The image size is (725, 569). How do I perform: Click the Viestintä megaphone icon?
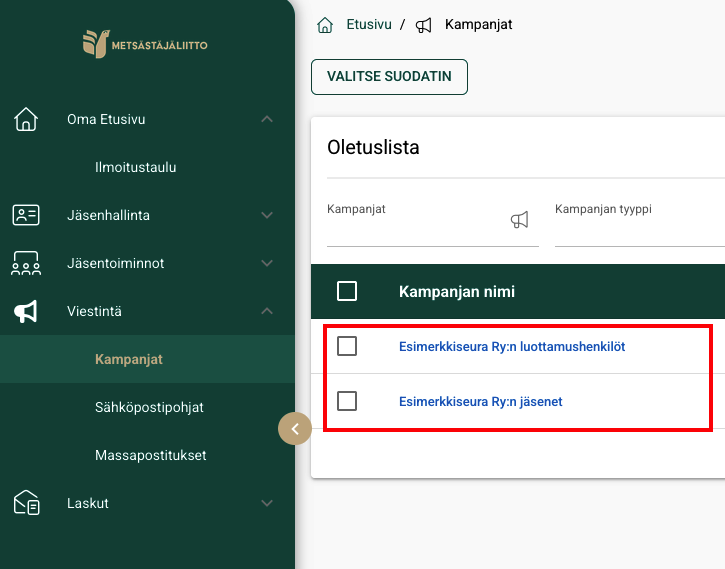(26, 312)
